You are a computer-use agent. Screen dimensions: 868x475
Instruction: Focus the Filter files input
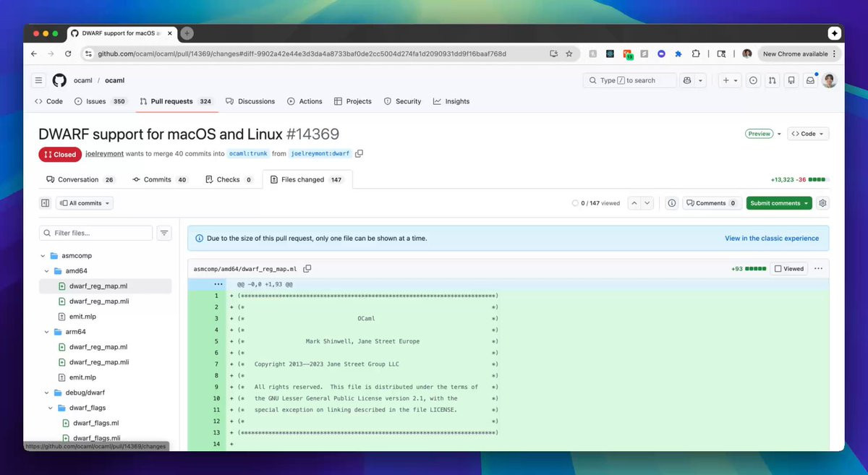95,233
